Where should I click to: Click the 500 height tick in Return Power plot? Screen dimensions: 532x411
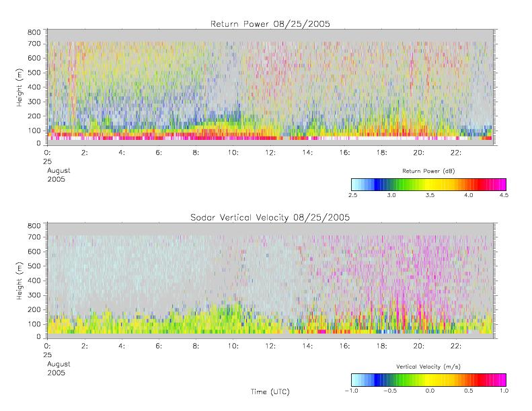[x=34, y=73]
